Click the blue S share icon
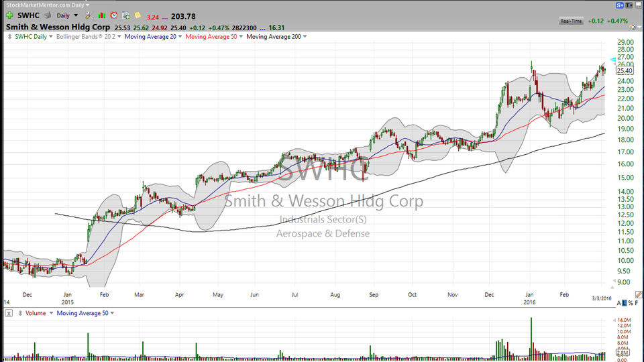 620,5
